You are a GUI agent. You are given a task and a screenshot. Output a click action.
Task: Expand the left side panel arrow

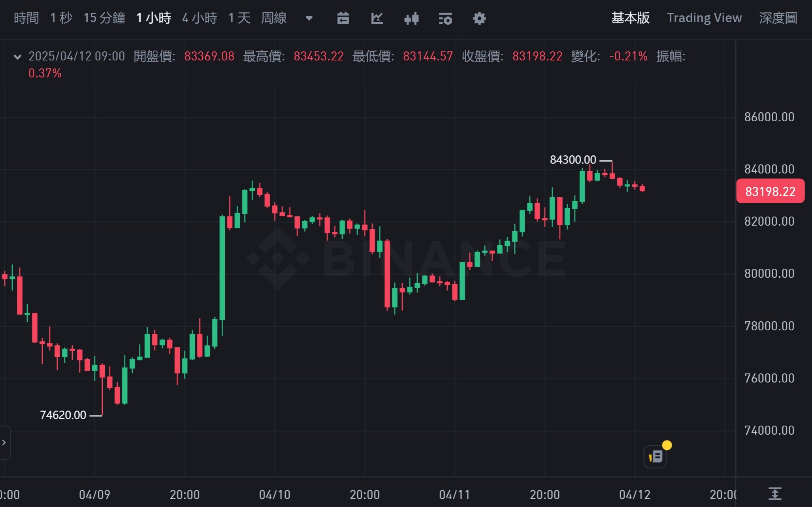pos(4,443)
